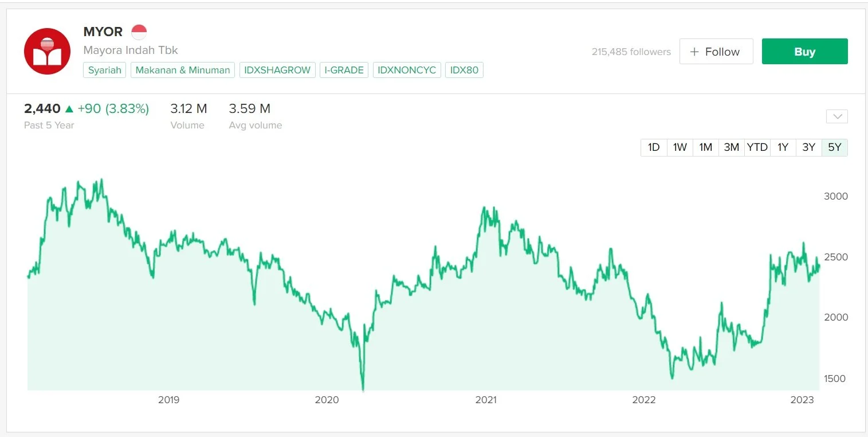Click the current price 2,440
Screen dimensions: 868x437
(42, 108)
